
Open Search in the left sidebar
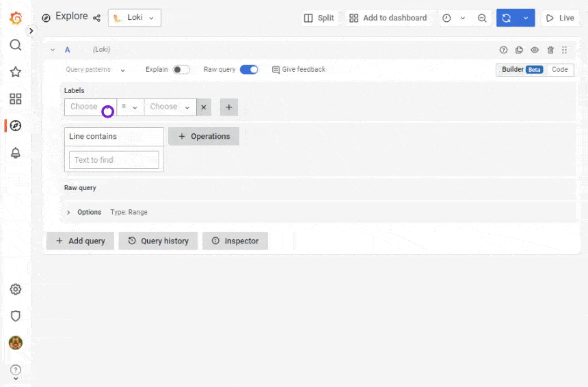click(15, 45)
